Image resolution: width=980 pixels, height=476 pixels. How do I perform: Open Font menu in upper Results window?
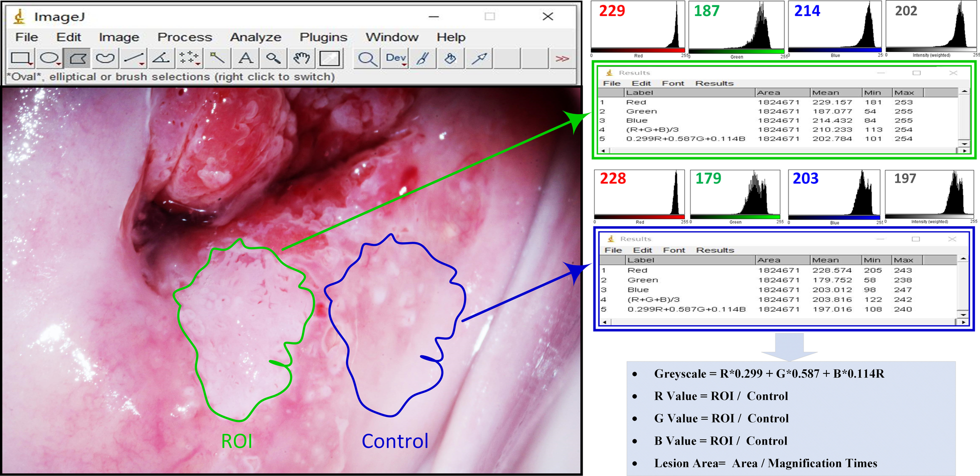pyautogui.click(x=673, y=84)
